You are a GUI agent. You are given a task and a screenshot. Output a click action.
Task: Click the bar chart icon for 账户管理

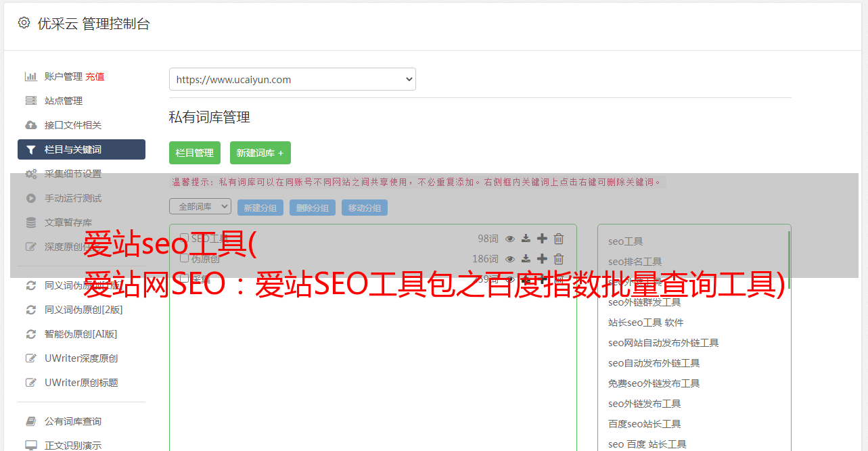(x=30, y=76)
